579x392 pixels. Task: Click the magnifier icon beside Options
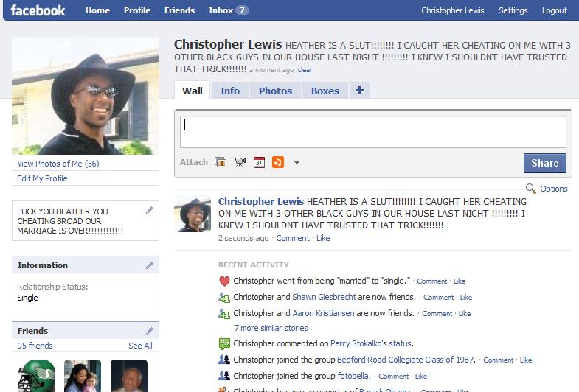click(x=530, y=189)
